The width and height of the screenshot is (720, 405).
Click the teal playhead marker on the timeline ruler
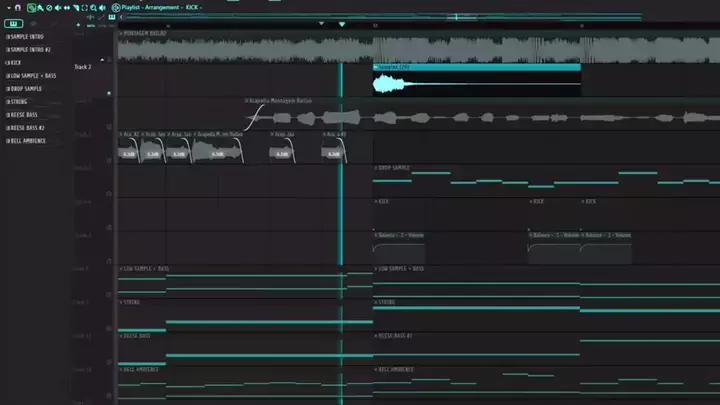coord(342,24)
